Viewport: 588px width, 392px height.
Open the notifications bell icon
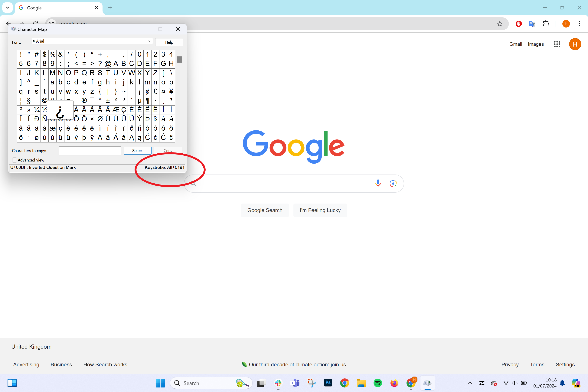pyautogui.click(x=563, y=383)
